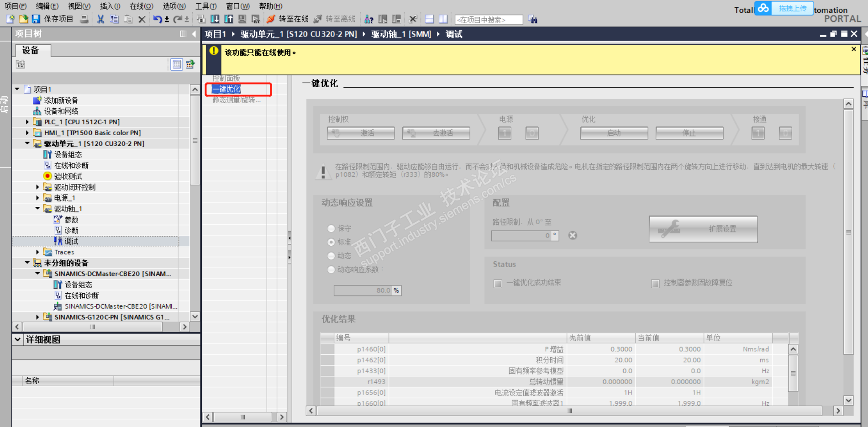Click the Split editor vertically icon

coord(443,19)
